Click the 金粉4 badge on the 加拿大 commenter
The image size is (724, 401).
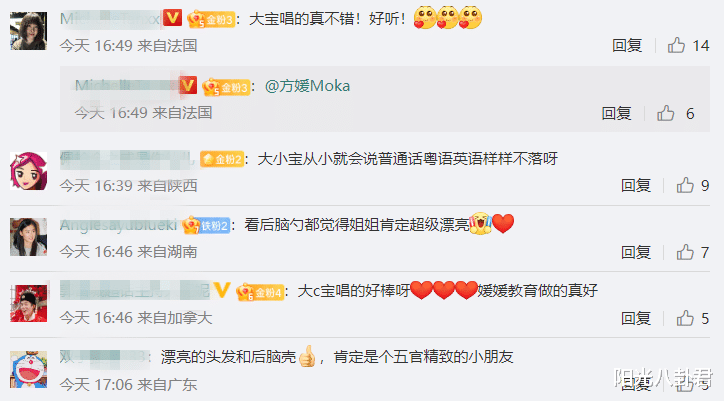[x=260, y=292]
